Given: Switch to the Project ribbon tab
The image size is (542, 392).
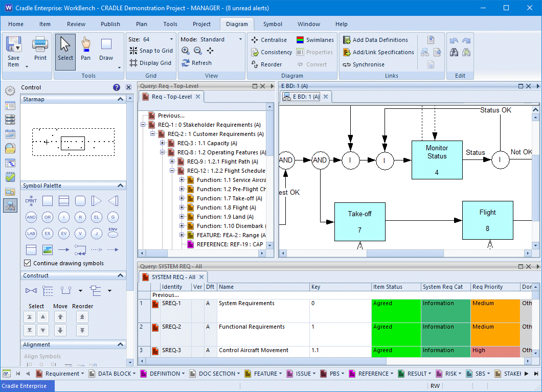Looking at the screenshot, I should 201,24.
